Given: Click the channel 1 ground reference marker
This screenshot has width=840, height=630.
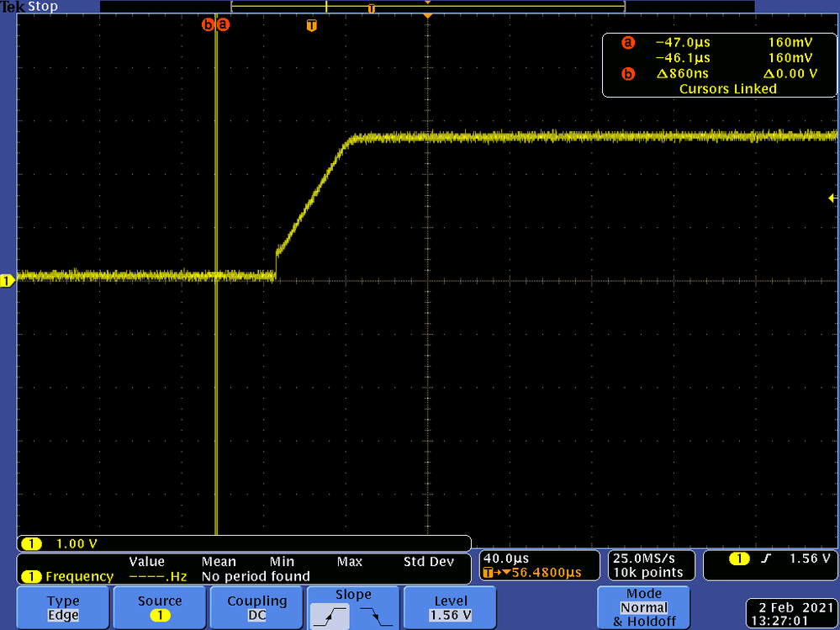Looking at the screenshot, I should point(8,281).
